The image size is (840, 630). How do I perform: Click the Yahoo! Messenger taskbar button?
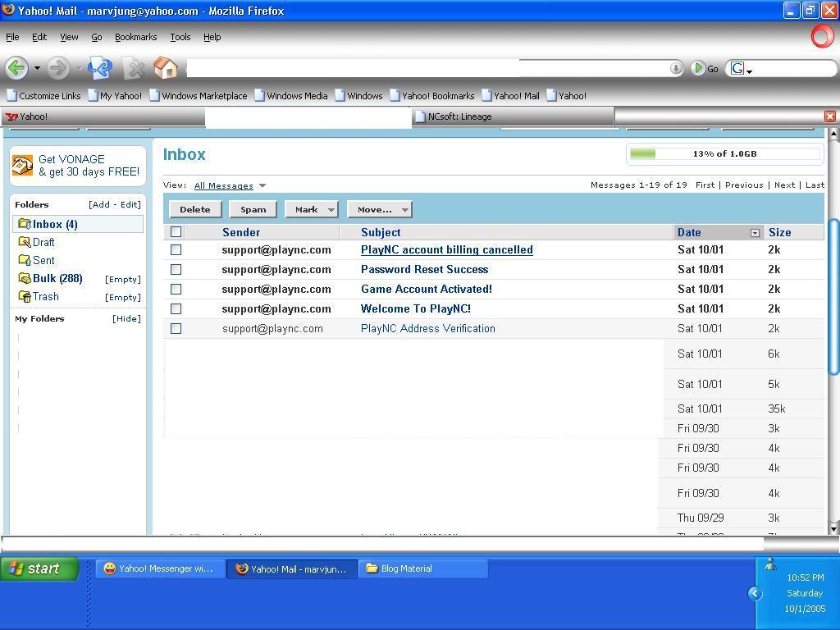coord(160,568)
